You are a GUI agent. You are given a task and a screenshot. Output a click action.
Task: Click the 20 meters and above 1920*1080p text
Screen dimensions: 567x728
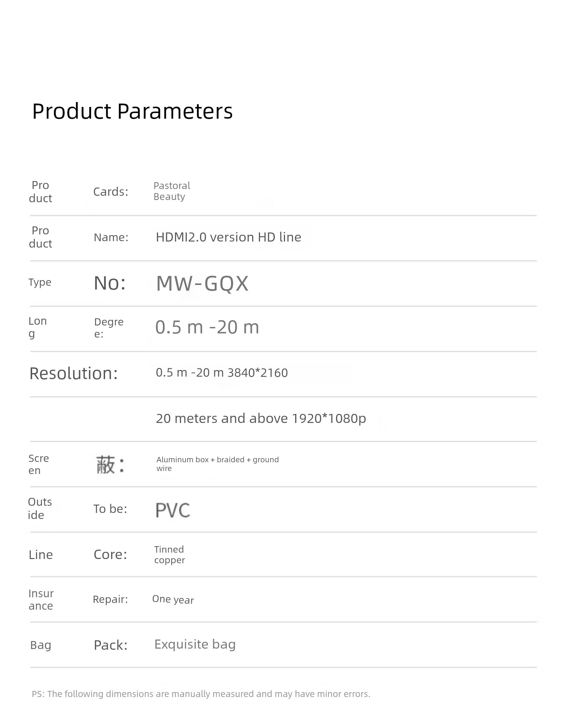pyautogui.click(x=261, y=418)
